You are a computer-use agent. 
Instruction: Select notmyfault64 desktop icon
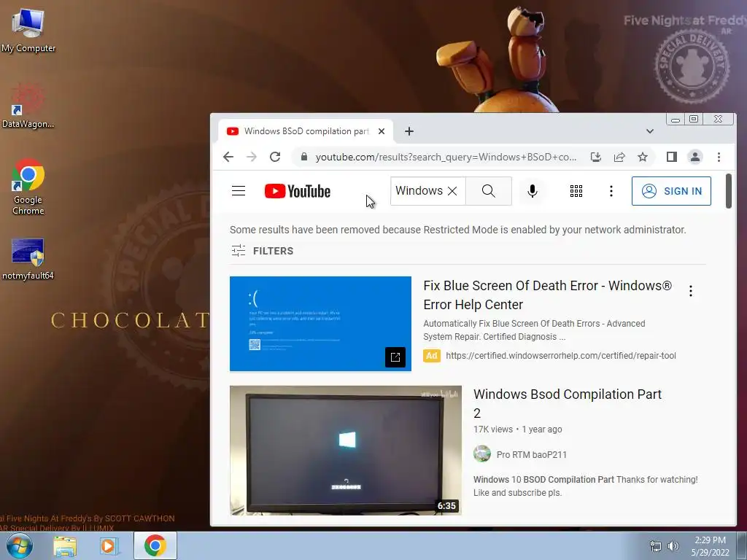[28, 260]
